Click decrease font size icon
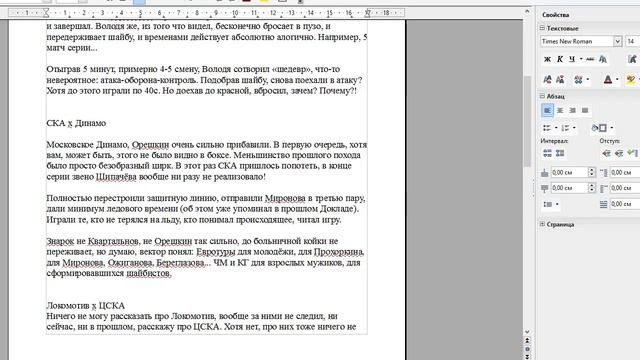Image resolution: width=640 pixels, height=360 pixels. click(560, 79)
